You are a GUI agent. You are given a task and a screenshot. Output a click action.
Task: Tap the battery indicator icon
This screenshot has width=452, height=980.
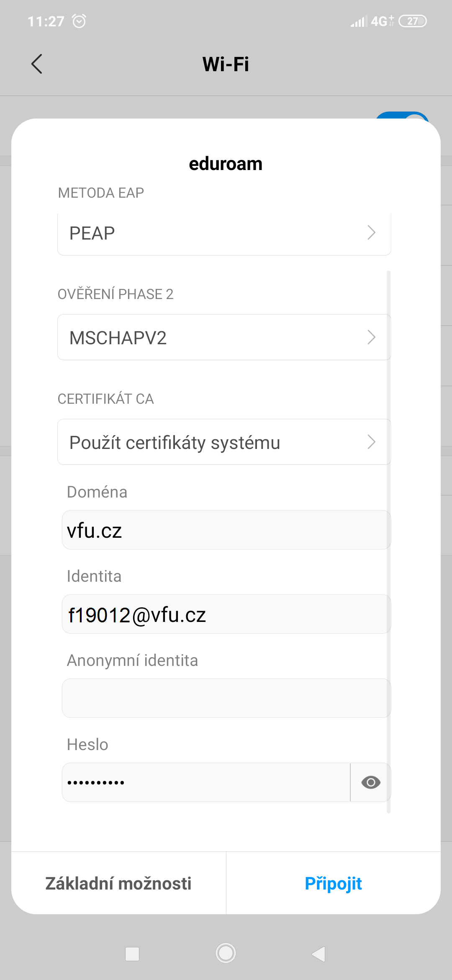tap(413, 21)
